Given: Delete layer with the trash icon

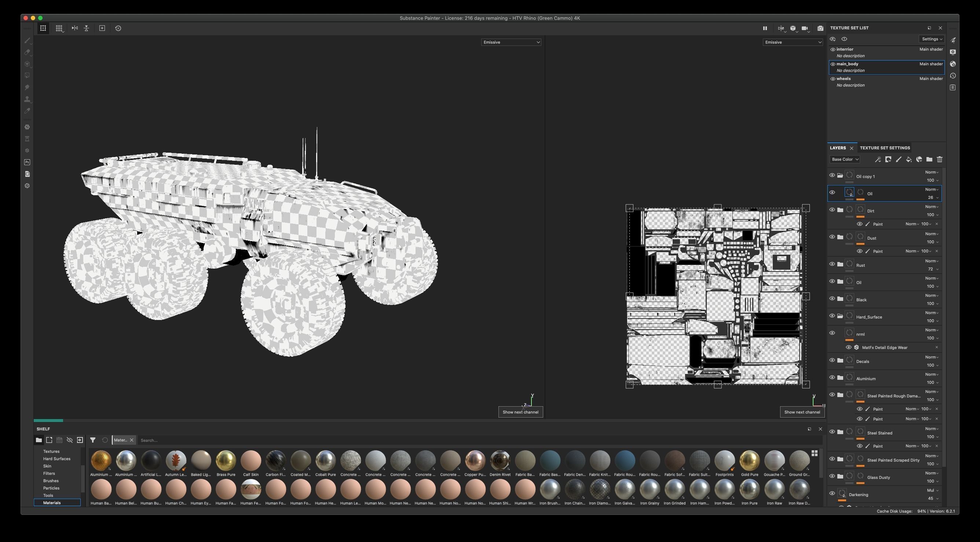Looking at the screenshot, I should (x=939, y=160).
